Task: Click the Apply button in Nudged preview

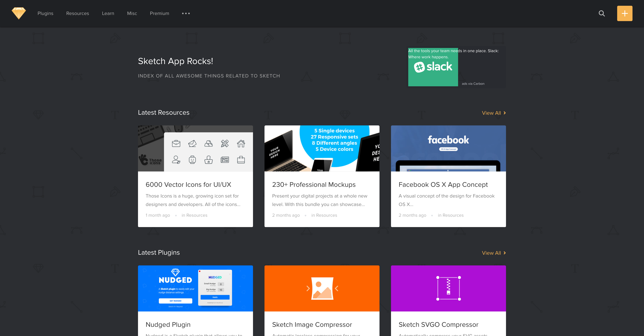Action: (215, 297)
